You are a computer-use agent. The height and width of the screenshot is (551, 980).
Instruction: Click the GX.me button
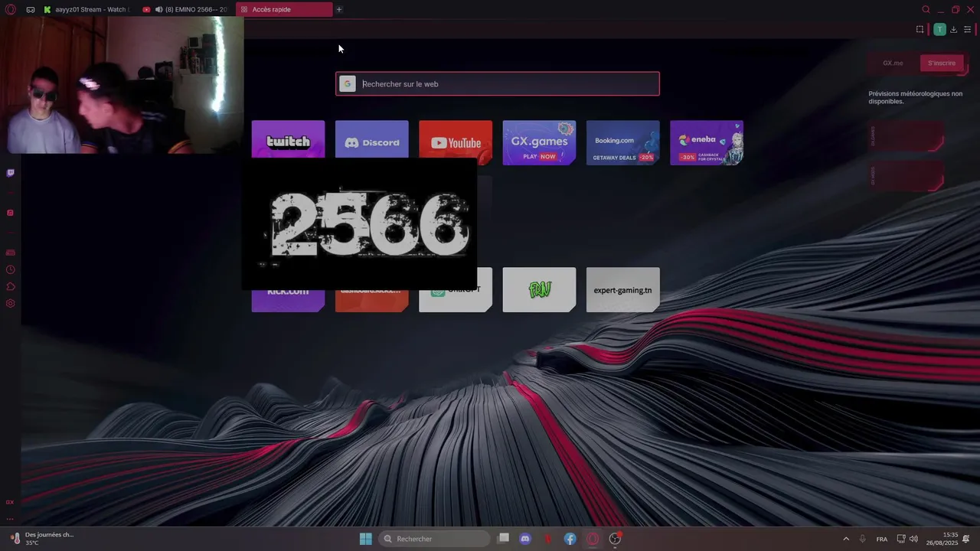[893, 63]
